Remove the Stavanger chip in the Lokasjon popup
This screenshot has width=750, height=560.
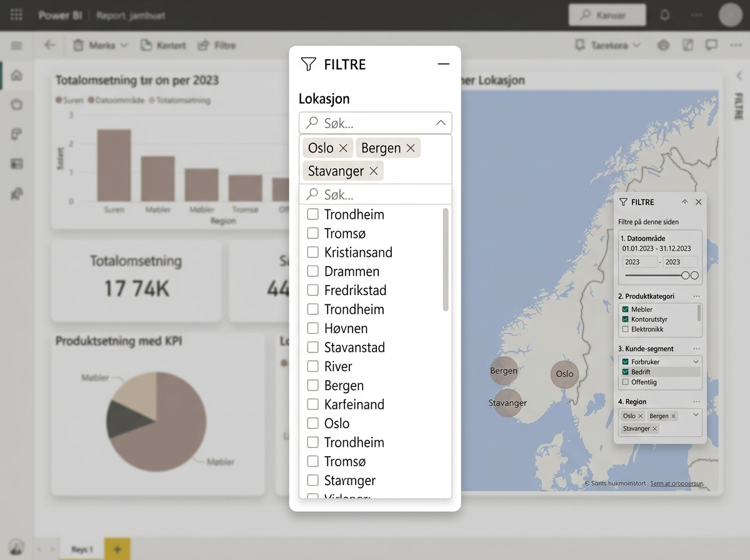[x=374, y=171]
